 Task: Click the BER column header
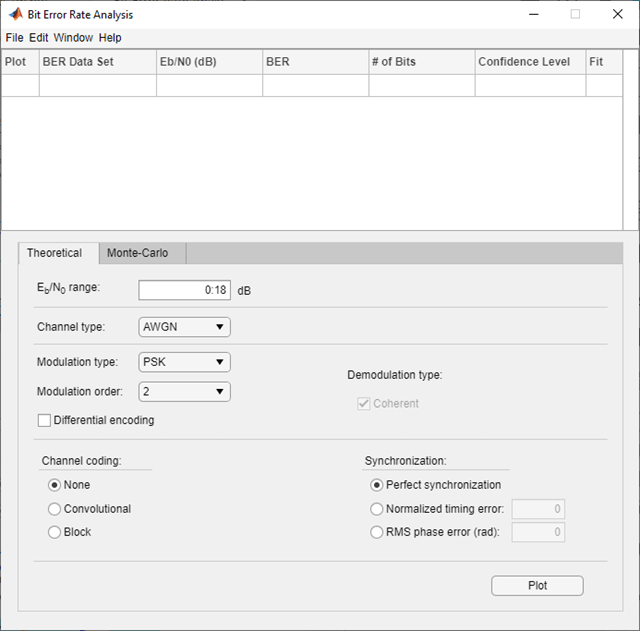click(316, 62)
